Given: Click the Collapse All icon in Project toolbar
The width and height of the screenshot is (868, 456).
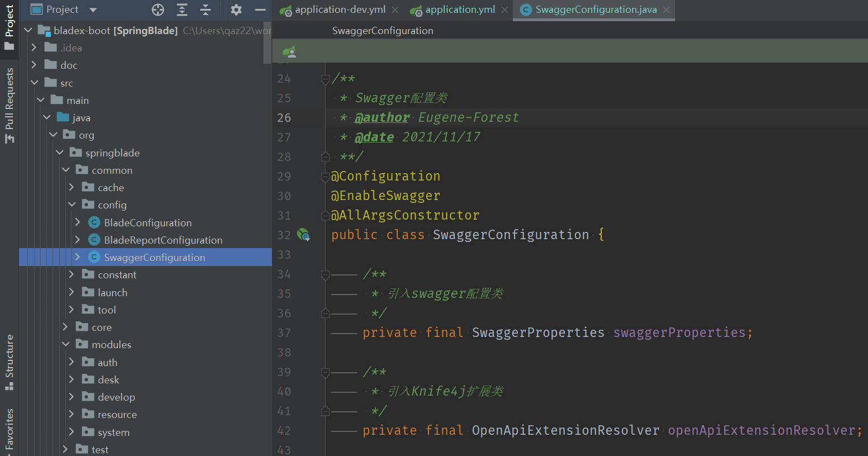Looking at the screenshot, I should point(205,9).
